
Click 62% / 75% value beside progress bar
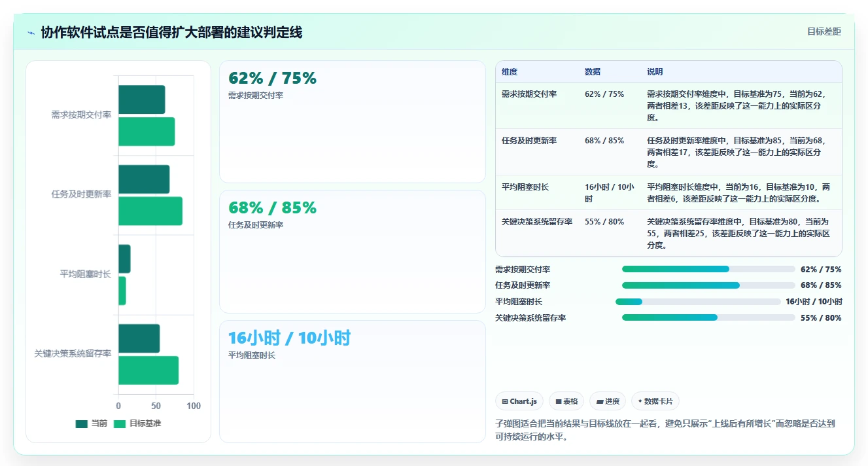coord(821,269)
